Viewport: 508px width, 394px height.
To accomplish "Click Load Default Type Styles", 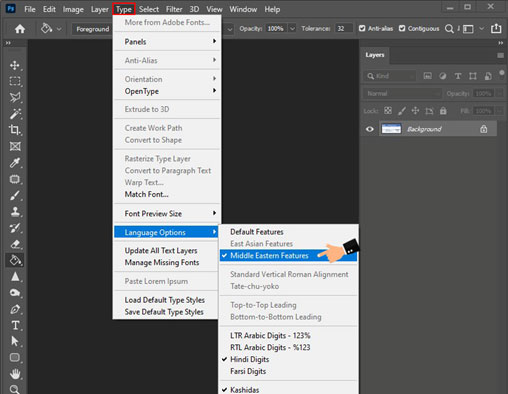I will click(x=165, y=300).
